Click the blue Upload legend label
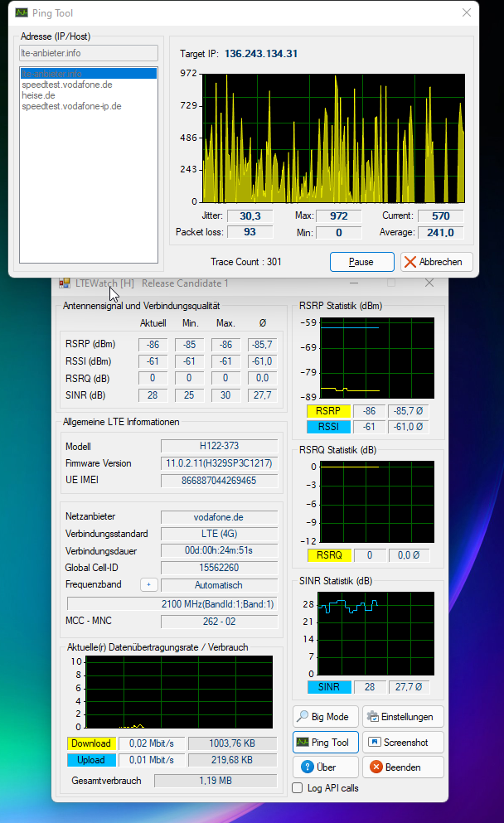504x823 pixels. pos(91,760)
